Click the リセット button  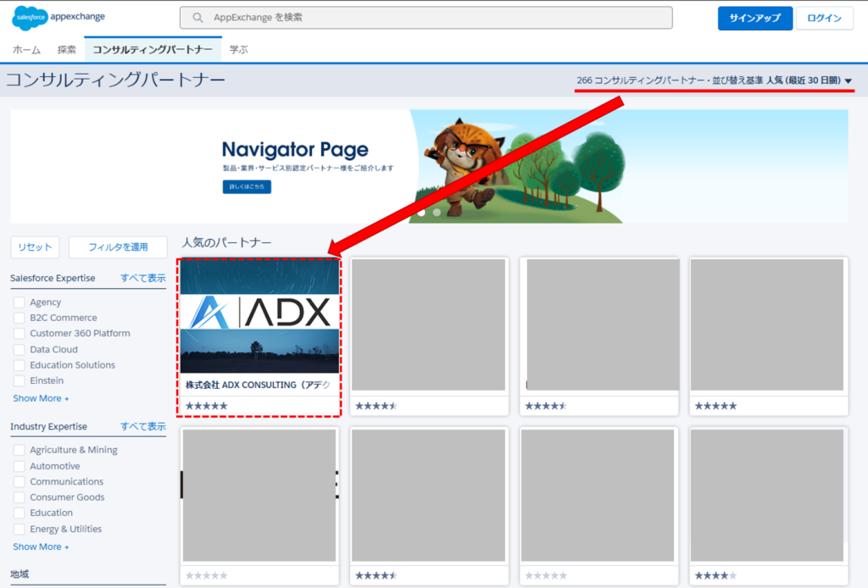pos(35,247)
